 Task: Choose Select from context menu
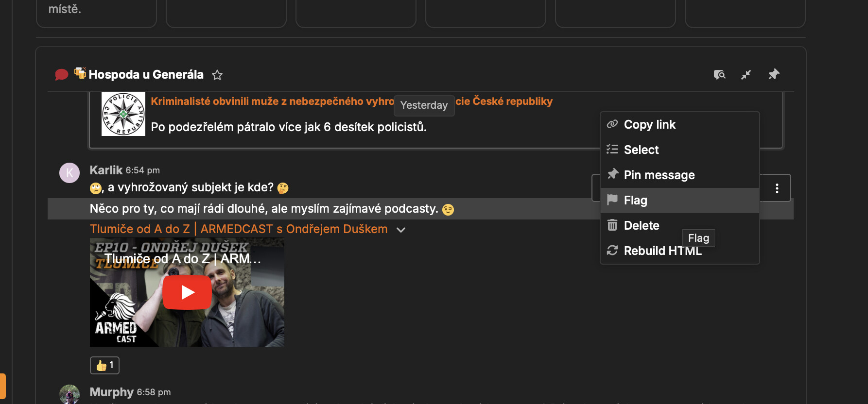[x=680, y=150]
